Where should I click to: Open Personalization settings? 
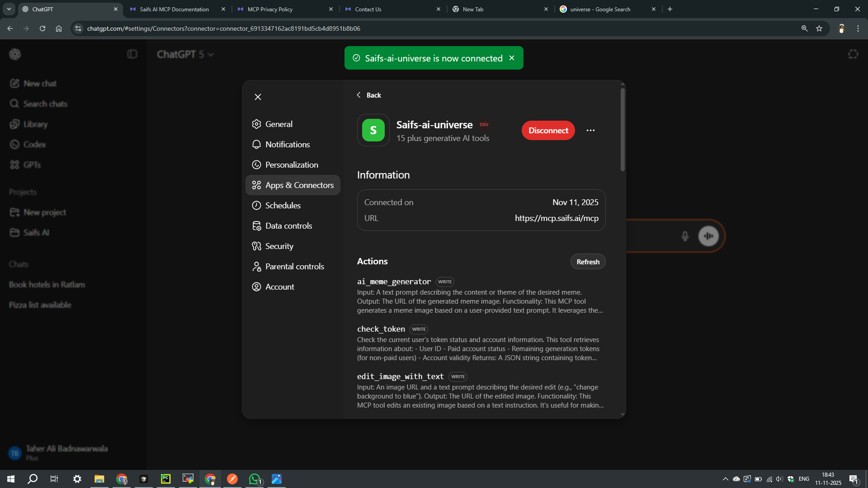tap(293, 164)
